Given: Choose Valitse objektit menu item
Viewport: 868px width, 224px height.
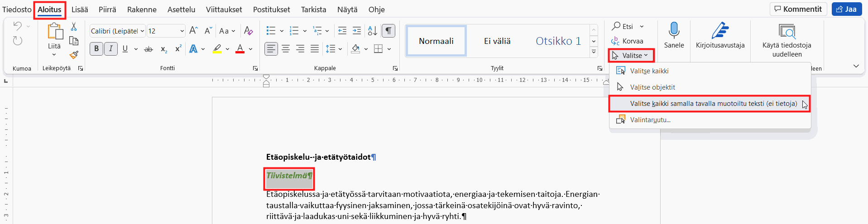Looking at the screenshot, I should click(710, 87).
